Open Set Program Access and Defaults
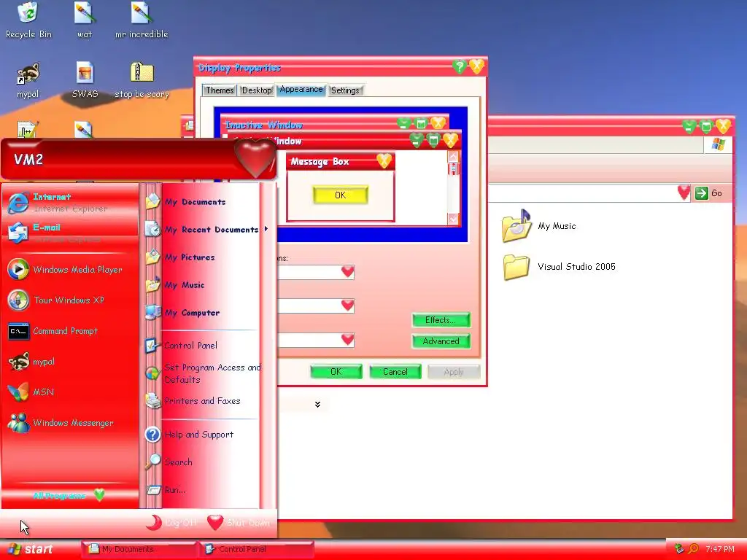 [x=204, y=373]
